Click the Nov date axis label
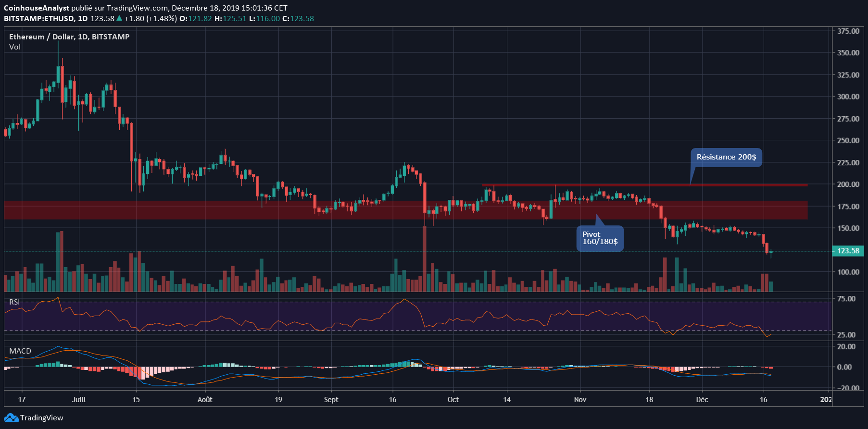The height and width of the screenshot is (429, 868). coord(580,400)
